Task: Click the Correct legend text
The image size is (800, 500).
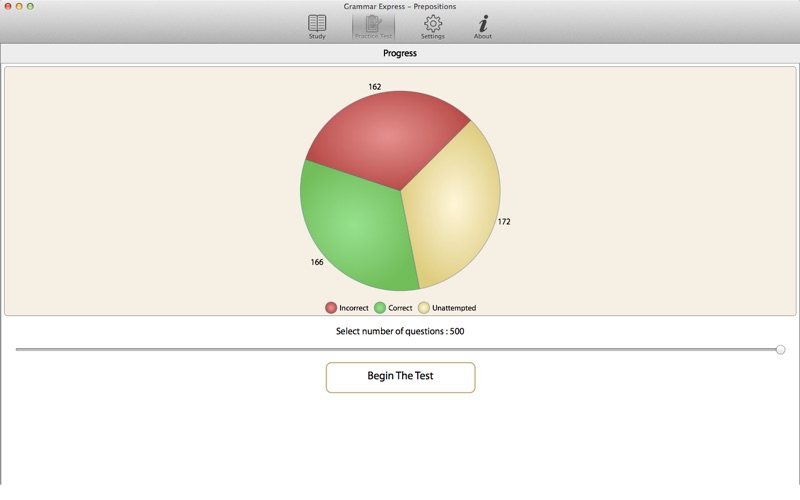Action: [x=400, y=308]
